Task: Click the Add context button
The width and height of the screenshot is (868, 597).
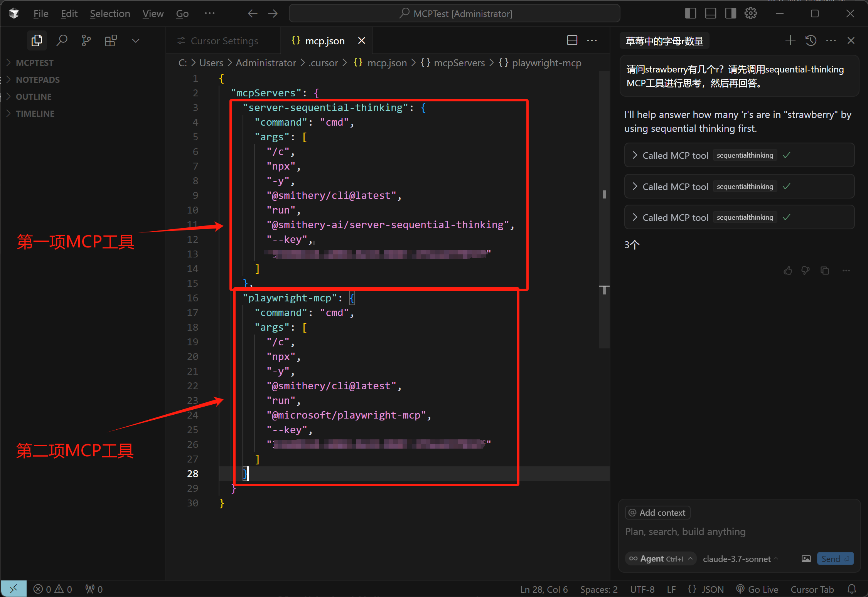Action: pos(657,513)
